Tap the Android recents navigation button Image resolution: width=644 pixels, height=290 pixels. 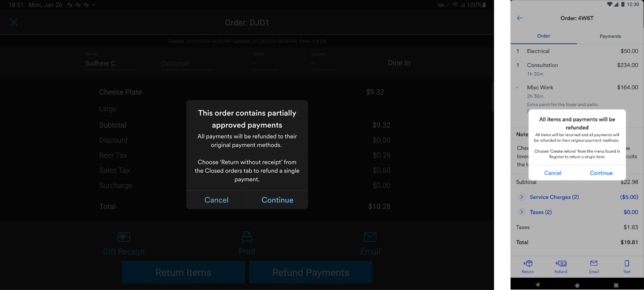[x=616, y=285]
